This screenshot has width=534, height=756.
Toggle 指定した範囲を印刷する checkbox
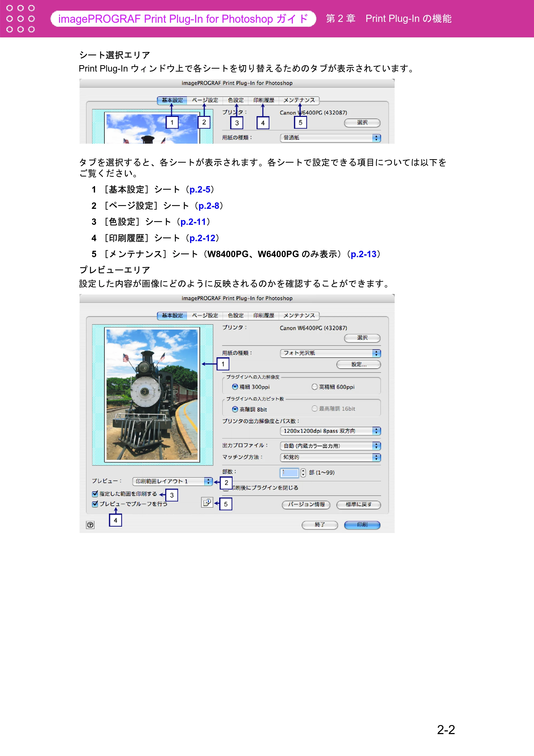[95, 493]
